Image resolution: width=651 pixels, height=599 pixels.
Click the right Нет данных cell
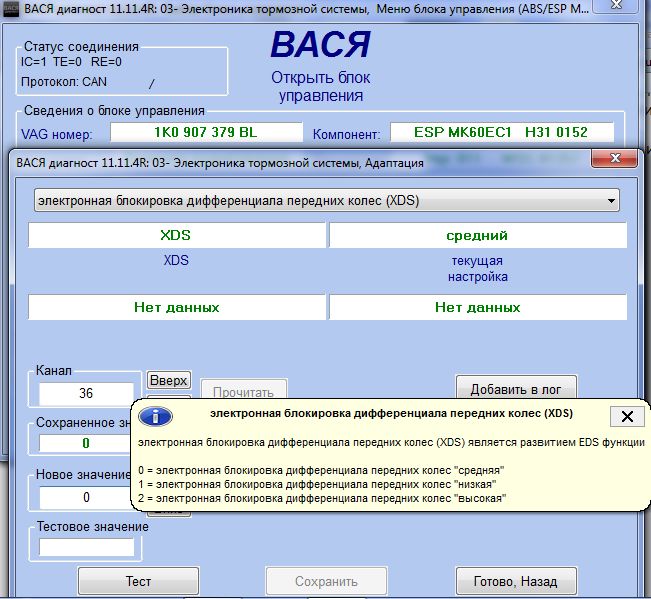(477, 307)
